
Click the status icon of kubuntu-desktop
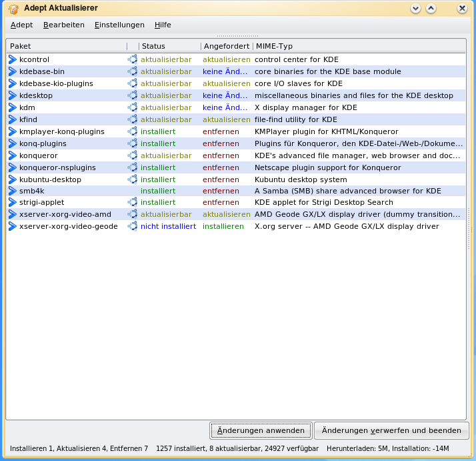[x=132, y=179]
